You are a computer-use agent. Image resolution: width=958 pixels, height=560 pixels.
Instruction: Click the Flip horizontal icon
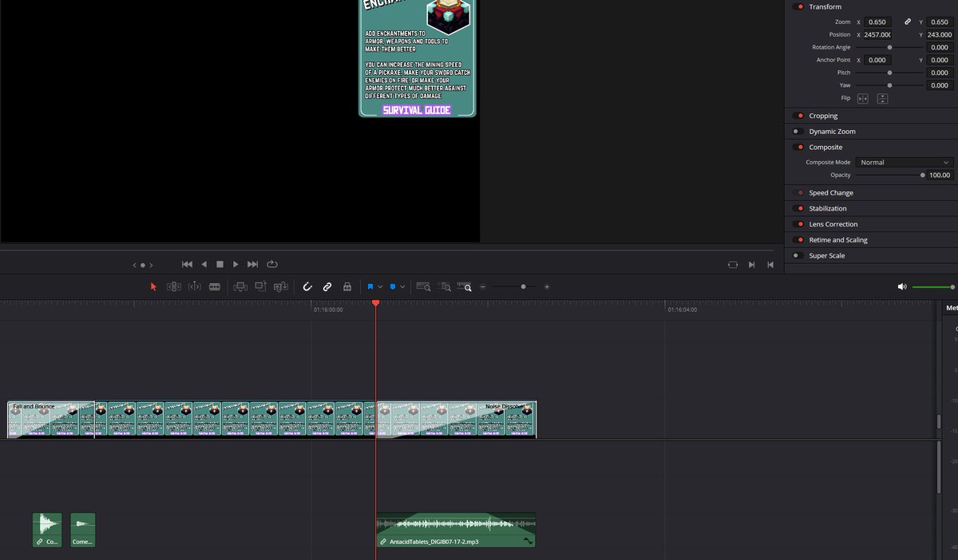863,99
